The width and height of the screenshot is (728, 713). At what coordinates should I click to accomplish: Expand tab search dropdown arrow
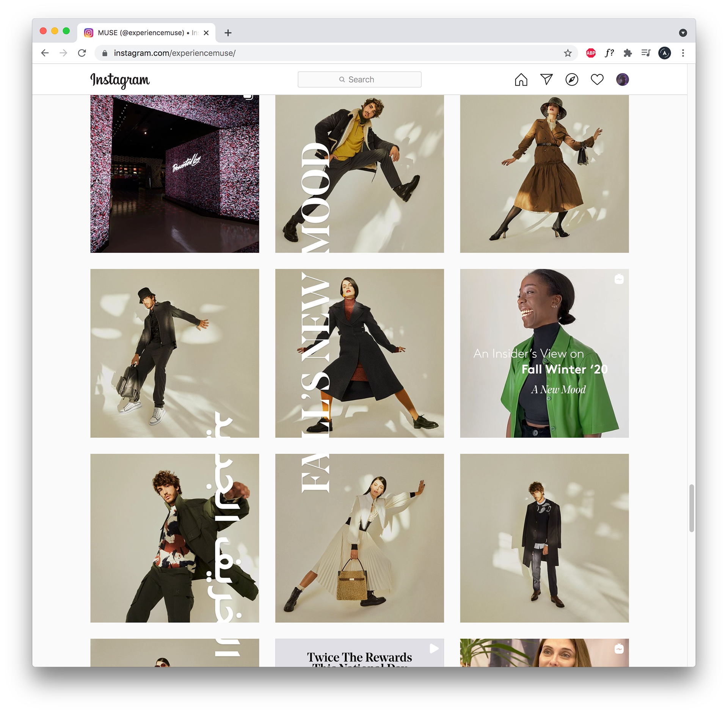coord(683,33)
